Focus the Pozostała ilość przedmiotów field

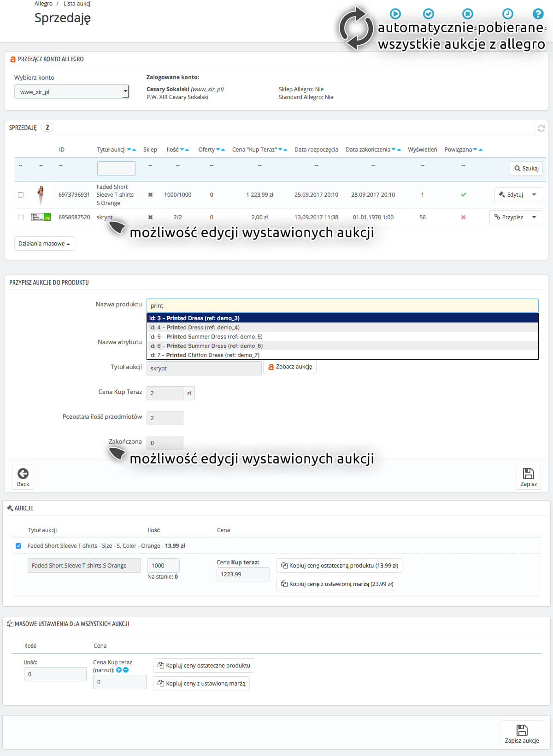[x=165, y=418]
